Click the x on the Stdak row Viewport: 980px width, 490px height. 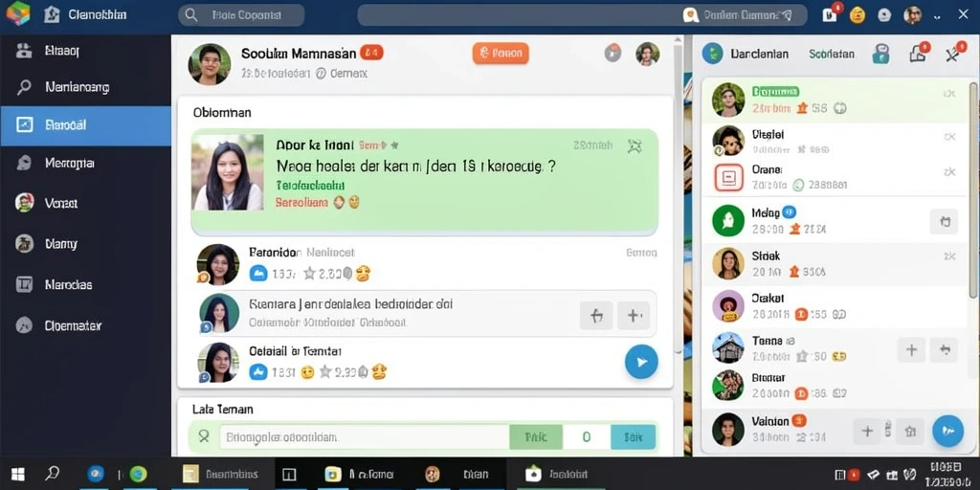click(x=949, y=256)
